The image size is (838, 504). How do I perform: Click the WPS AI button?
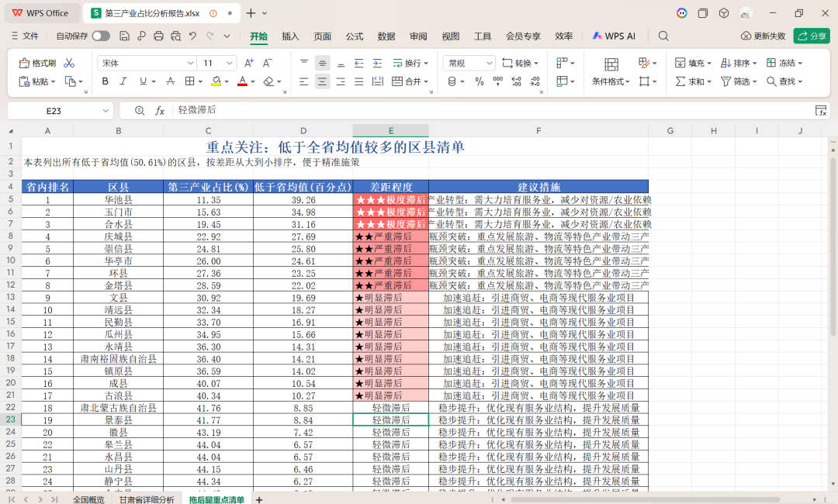614,36
